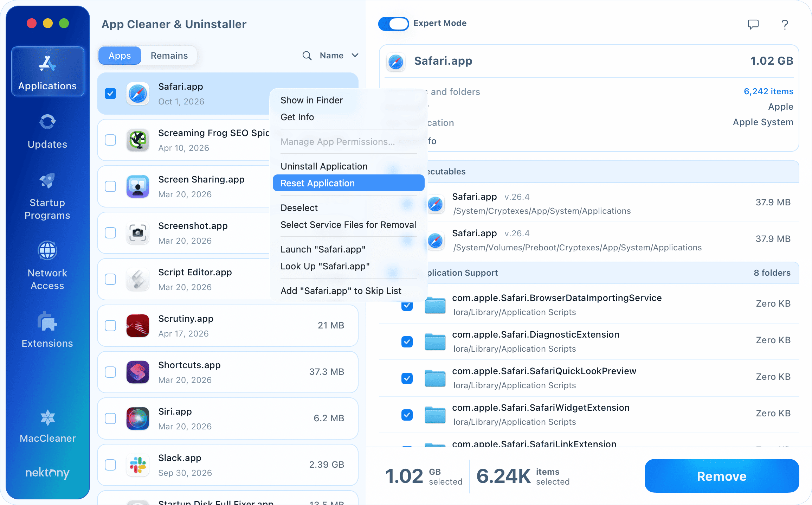Viewport: 812px width, 505px height.
Task: Check the Screaming Frog SEO Spider checkbox
Action: [x=110, y=140]
